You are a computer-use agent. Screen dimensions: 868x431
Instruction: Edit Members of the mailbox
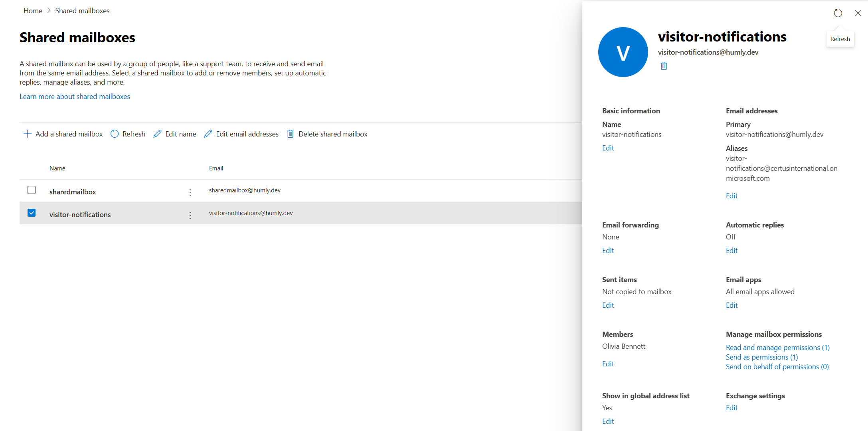[x=608, y=364]
